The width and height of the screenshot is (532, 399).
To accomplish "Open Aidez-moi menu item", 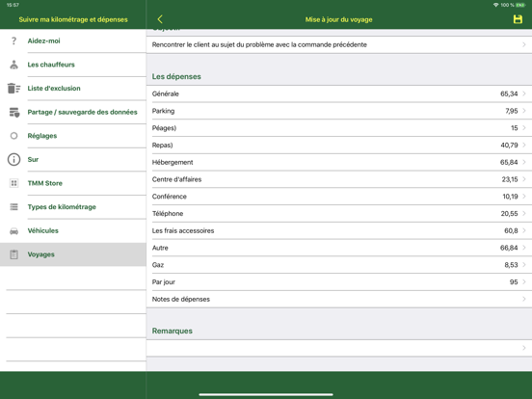I will pos(73,40).
